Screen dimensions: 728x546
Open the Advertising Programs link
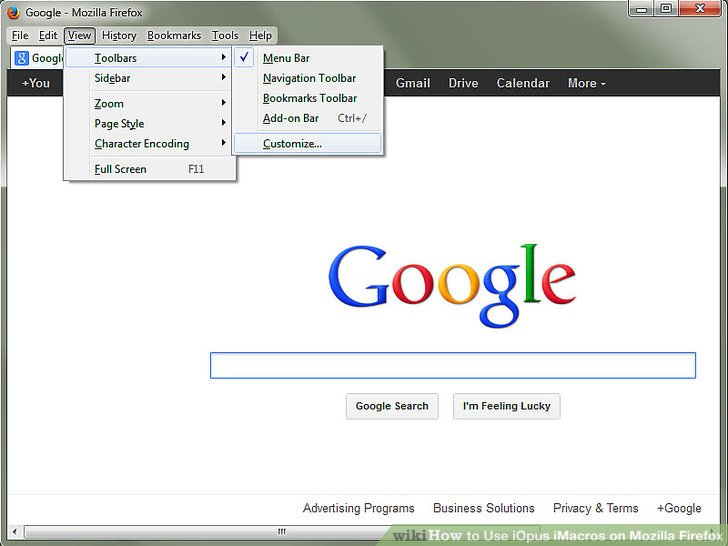[x=358, y=508]
